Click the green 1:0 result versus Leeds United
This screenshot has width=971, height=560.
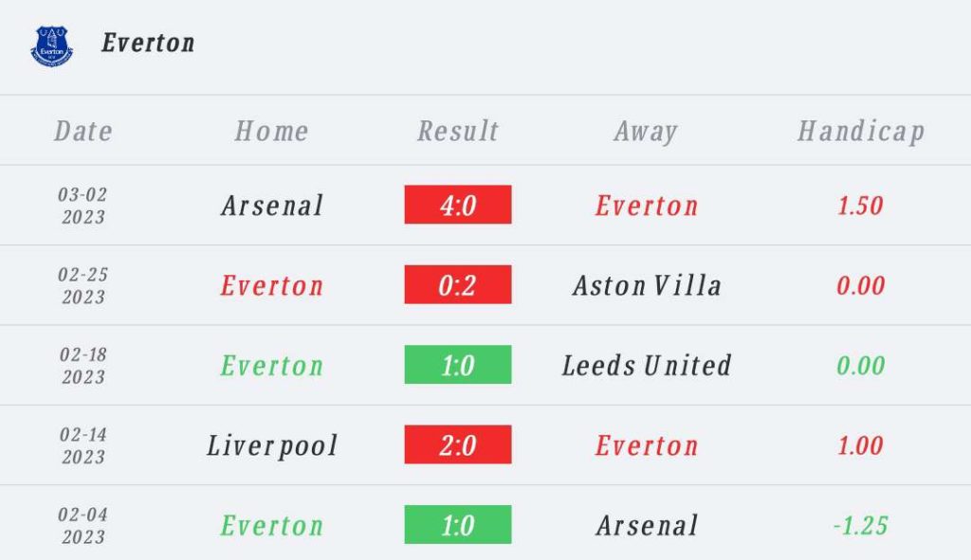pos(458,365)
